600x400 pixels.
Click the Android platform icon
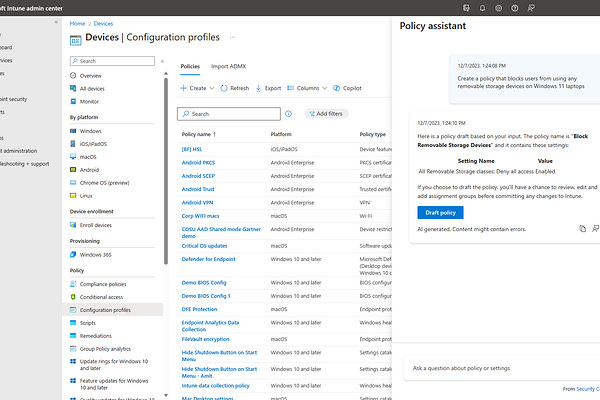click(73, 170)
